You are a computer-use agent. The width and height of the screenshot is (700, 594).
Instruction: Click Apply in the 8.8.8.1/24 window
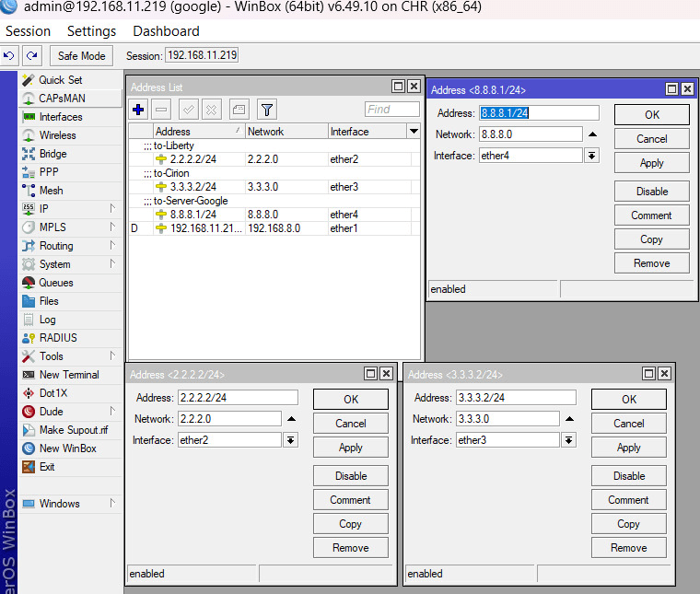tap(652, 163)
